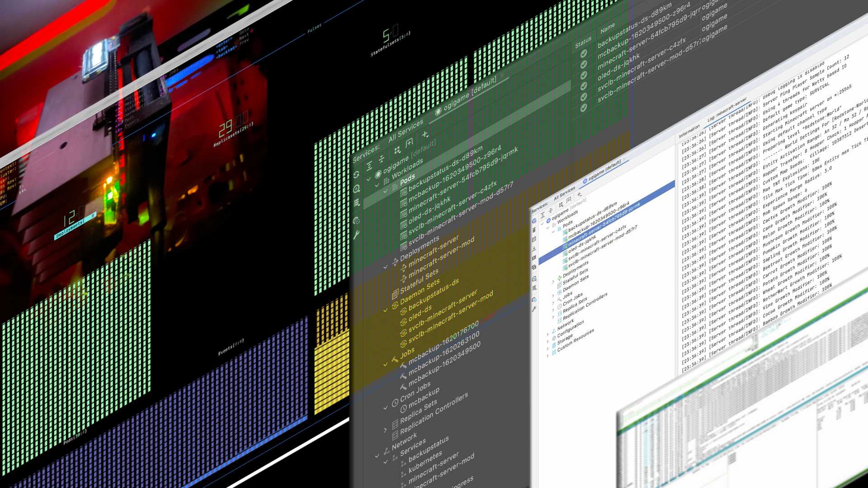Click Kubernetes wheel icon in dark panel sidebar

pyautogui.click(x=357, y=221)
